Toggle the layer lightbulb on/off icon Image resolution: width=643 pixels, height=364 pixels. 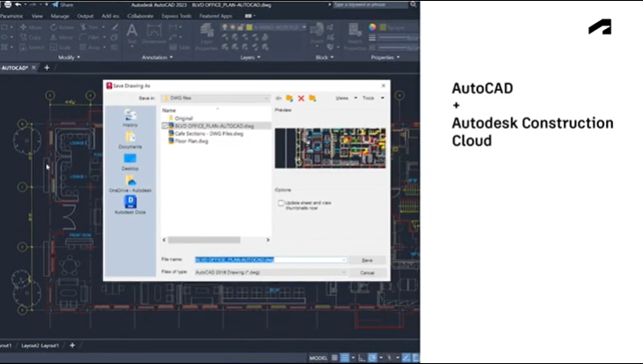click(x=225, y=27)
